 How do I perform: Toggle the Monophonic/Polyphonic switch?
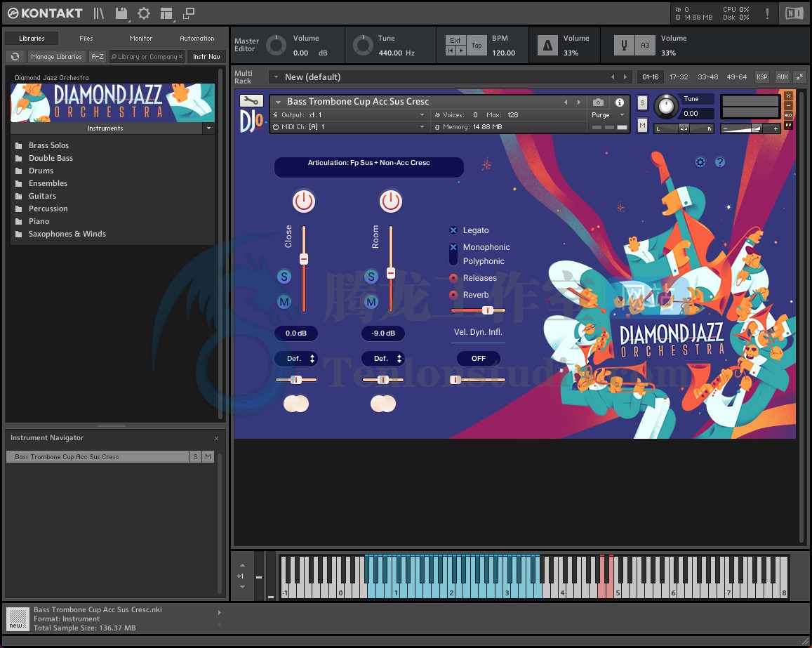pyautogui.click(x=453, y=254)
